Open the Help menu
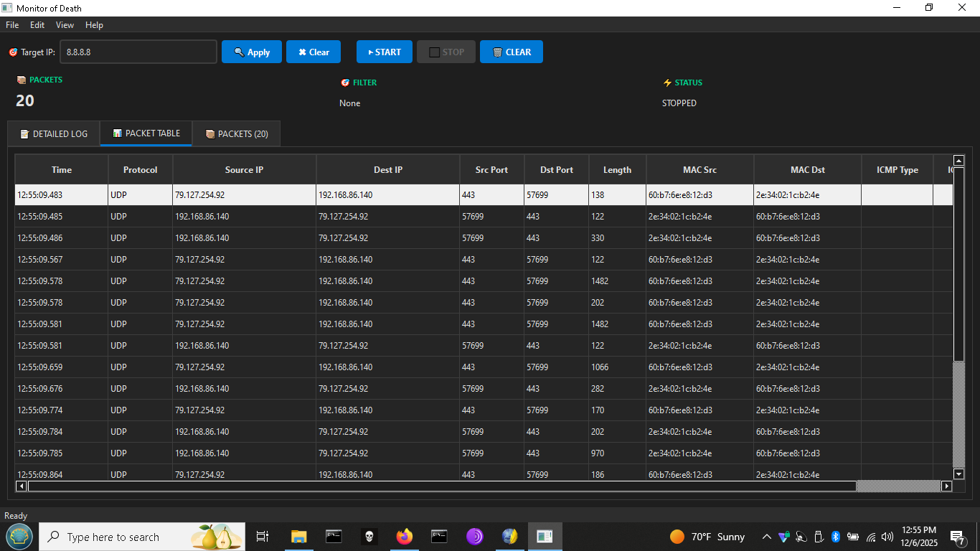Viewport: 980px width, 551px height. point(94,25)
